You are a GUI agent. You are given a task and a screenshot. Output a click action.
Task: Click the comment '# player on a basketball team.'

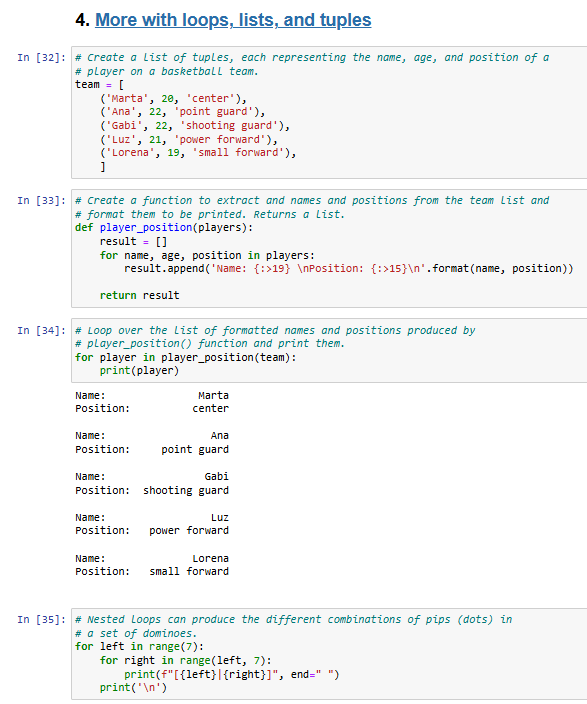click(167, 71)
